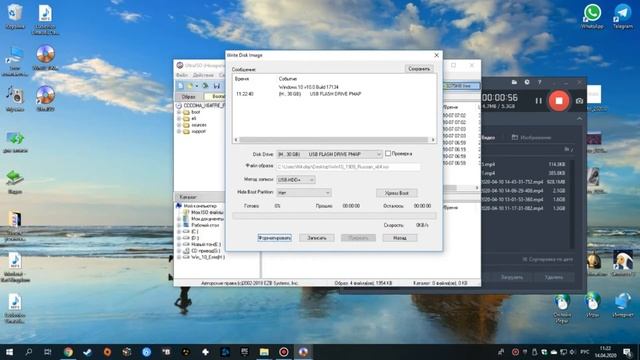
Task: Click the screen recorder icon on the taskbar
Action: click(284, 352)
